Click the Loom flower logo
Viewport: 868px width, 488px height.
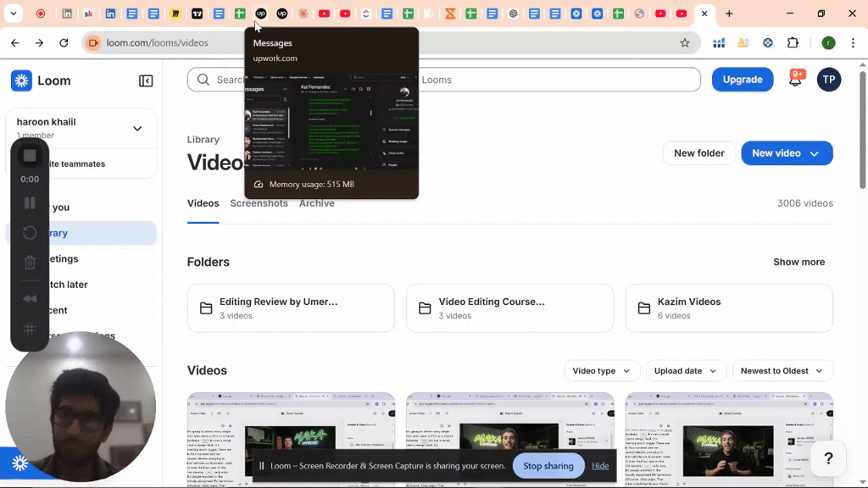pos(20,80)
